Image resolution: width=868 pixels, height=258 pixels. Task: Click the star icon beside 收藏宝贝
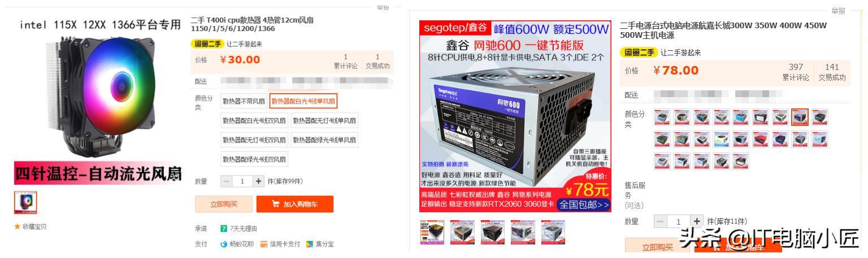(x=18, y=226)
